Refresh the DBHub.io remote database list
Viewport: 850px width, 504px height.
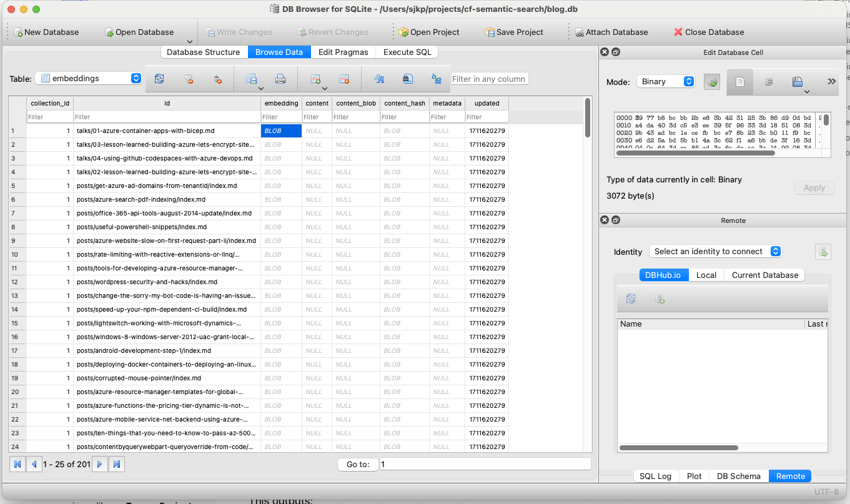point(630,299)
